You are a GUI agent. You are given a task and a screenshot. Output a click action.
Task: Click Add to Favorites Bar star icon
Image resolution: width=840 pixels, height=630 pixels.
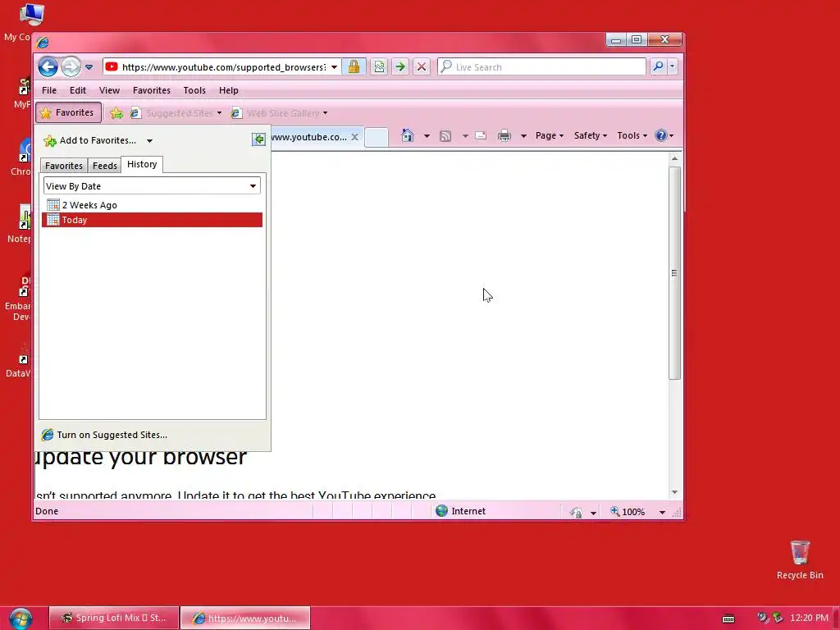coord(116,113)
